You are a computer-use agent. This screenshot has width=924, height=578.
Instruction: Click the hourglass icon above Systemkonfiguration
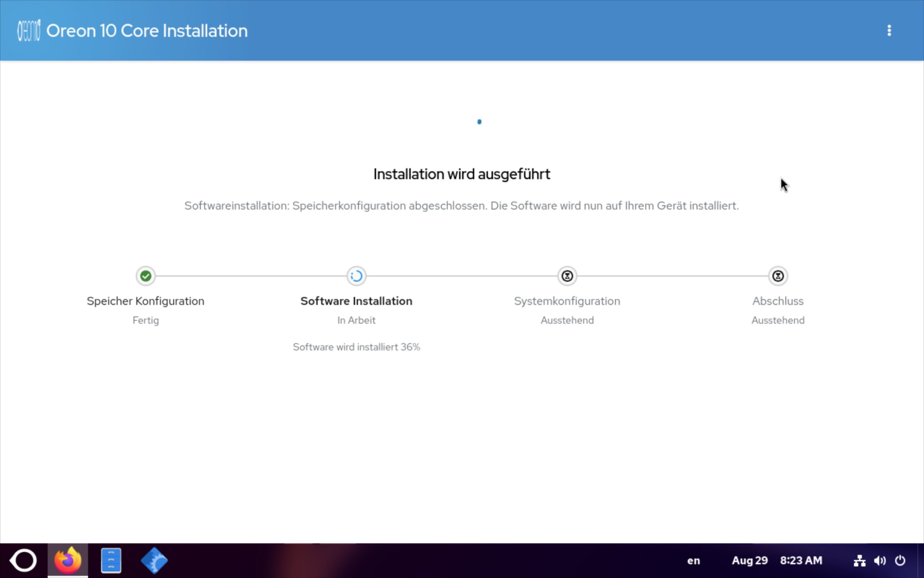pyautogui.click(x=567, y=276)
